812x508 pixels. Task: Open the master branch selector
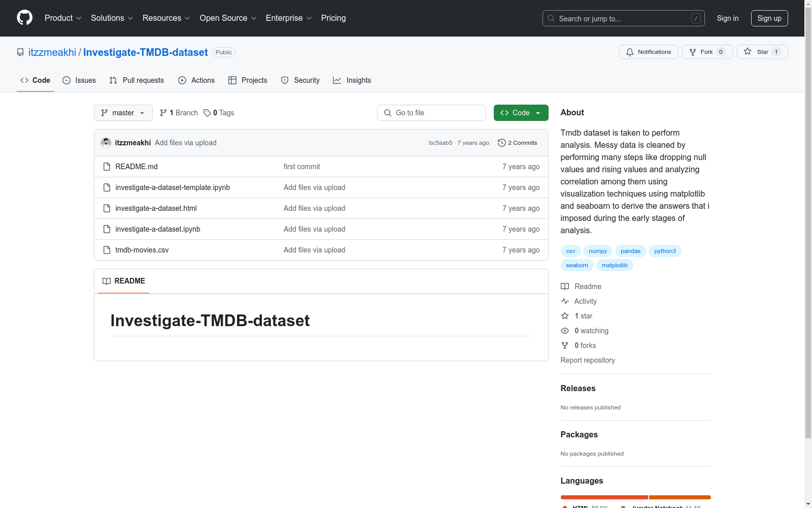point(123,113)
